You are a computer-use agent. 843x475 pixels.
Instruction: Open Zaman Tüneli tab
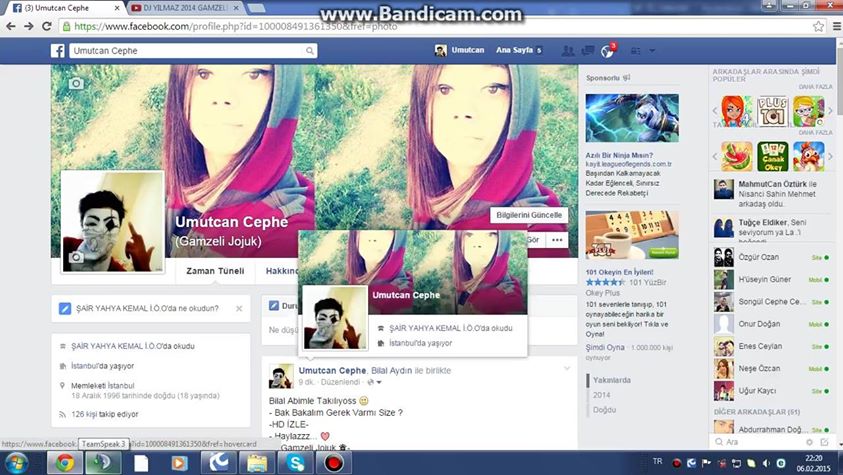pos(215,271)
